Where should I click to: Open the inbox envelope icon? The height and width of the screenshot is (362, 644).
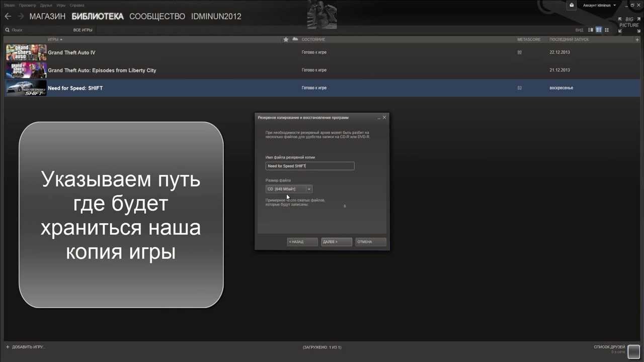tap(572, 5)
